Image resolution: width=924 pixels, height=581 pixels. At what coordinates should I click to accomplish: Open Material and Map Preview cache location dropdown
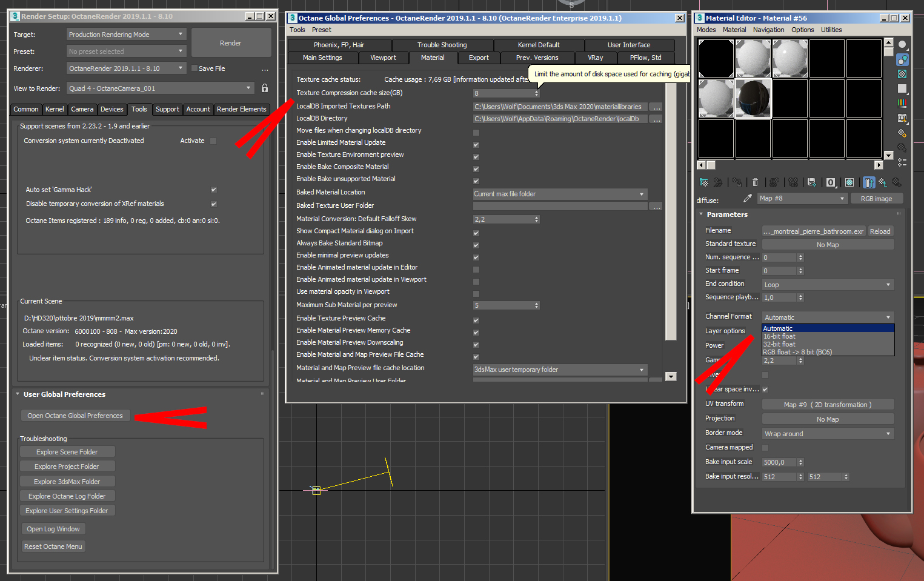click(x=560, y=370)
